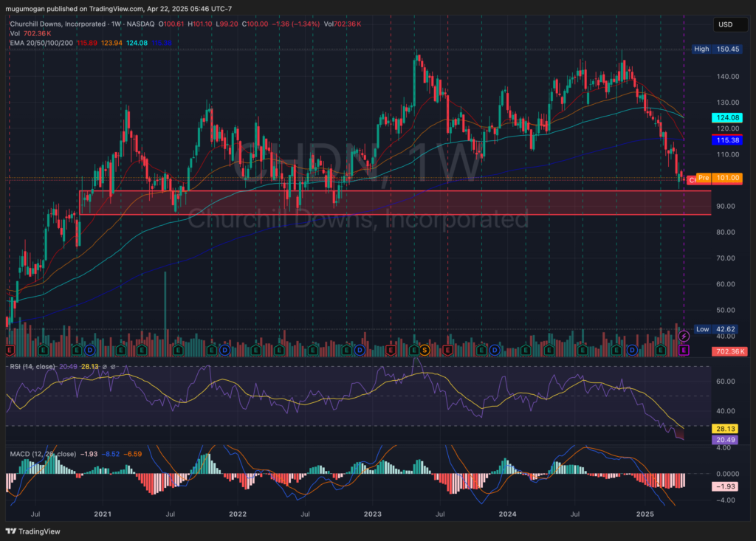Click the 50.00 price axis tick

tap(726, 310)
